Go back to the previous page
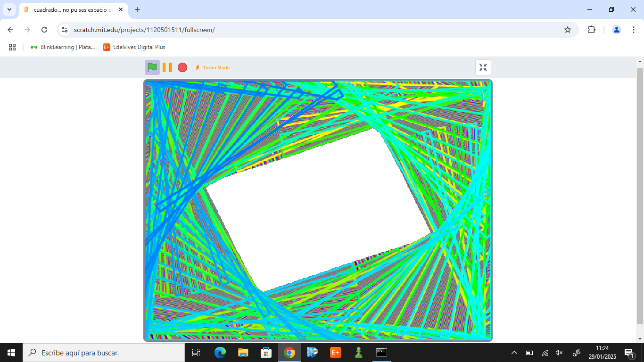 (x=10, y=30)
